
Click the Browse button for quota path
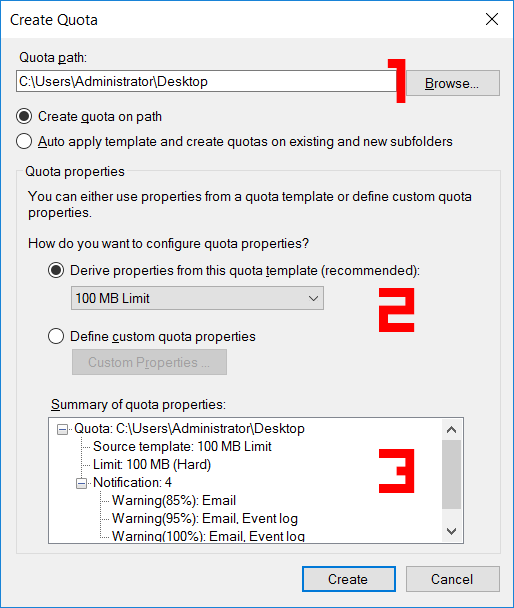click(x=452, y=83)
